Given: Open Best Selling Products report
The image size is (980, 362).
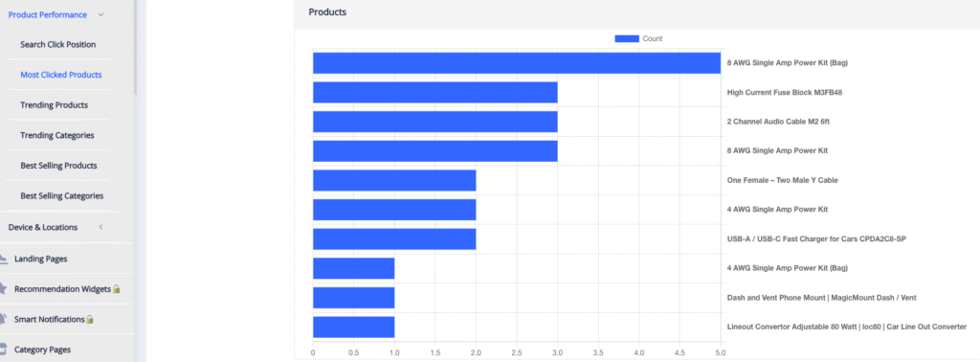Looking at the screenshot, I should tap(58, 166).
